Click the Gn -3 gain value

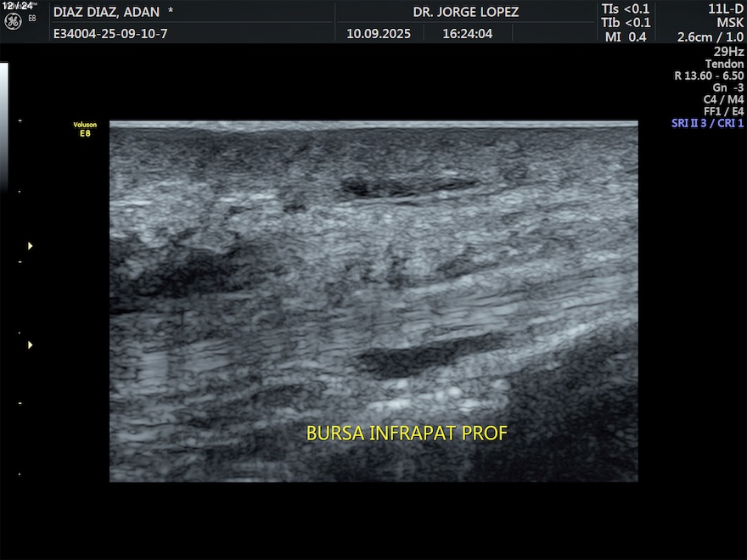click(728, 87)
